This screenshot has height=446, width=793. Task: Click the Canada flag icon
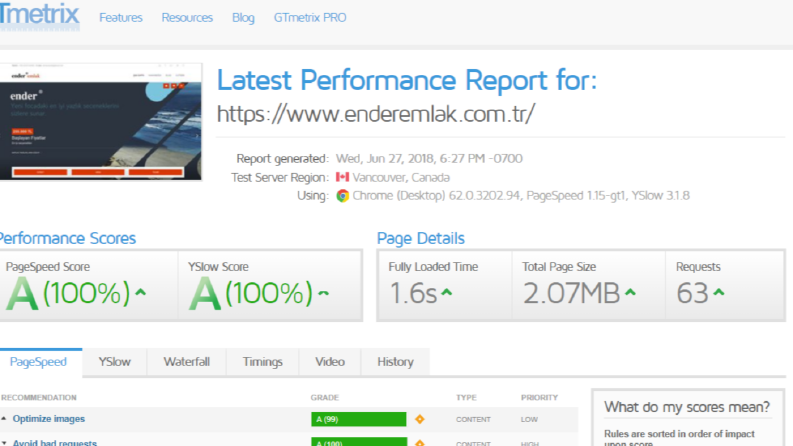[x=342, y=177]
